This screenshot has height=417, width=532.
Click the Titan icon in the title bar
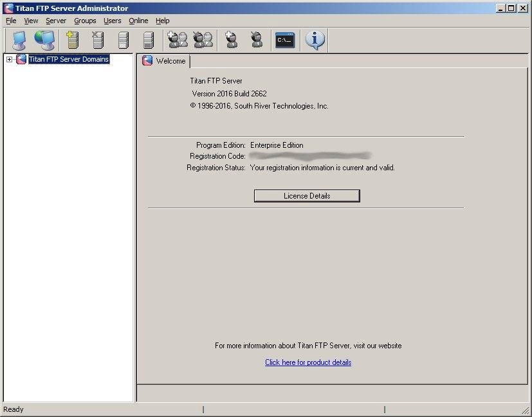click(x=8, y=8)
